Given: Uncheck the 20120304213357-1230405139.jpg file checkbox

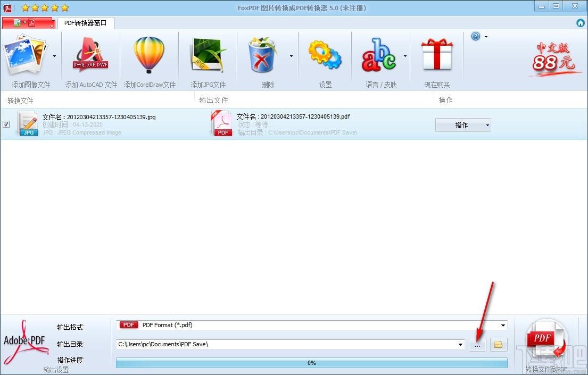Looking at the screenshot, I should tap(6, 124).
